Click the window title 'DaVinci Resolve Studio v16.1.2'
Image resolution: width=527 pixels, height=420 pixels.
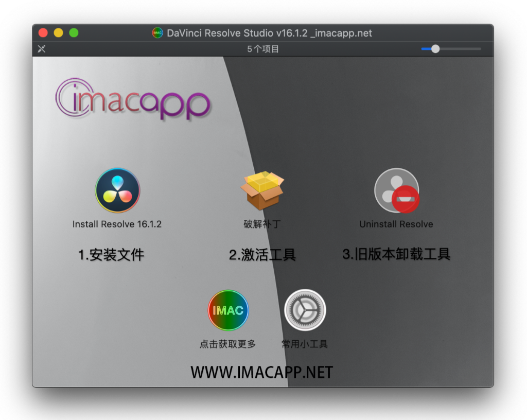[x=237, y=33]
